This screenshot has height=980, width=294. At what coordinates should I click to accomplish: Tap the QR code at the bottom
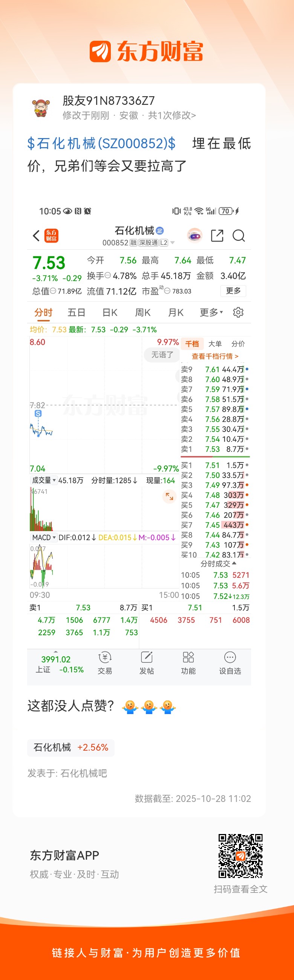coord(240,856)
